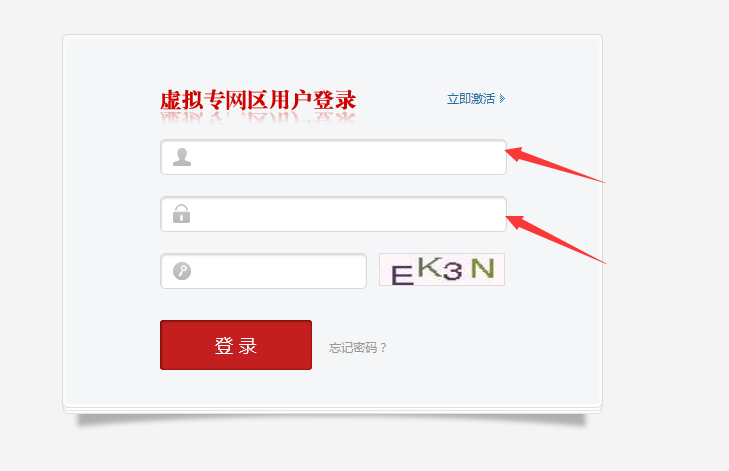Open the 忘记密码？ link
Screen dimensions: 729x471
[x=358, y=347]
